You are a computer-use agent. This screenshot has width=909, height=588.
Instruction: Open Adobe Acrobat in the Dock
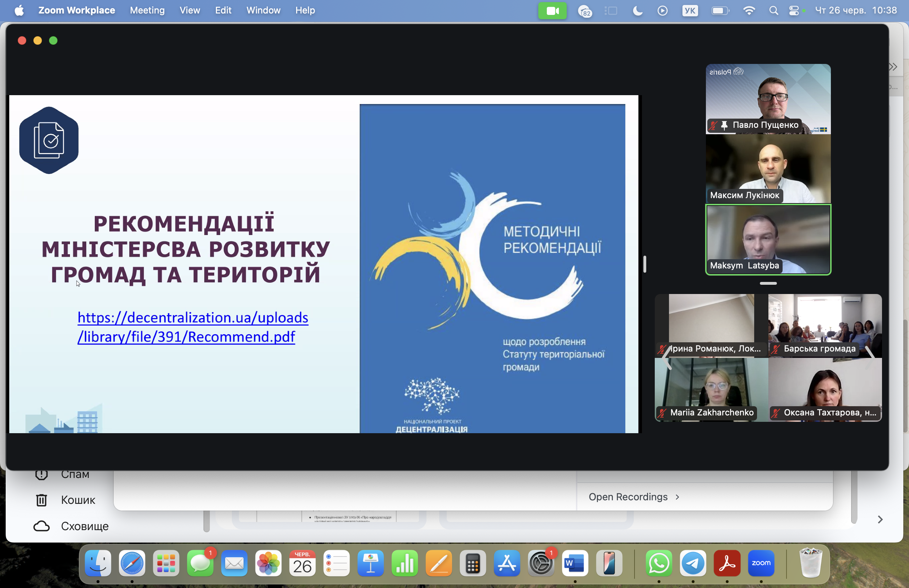coord(727,563)
